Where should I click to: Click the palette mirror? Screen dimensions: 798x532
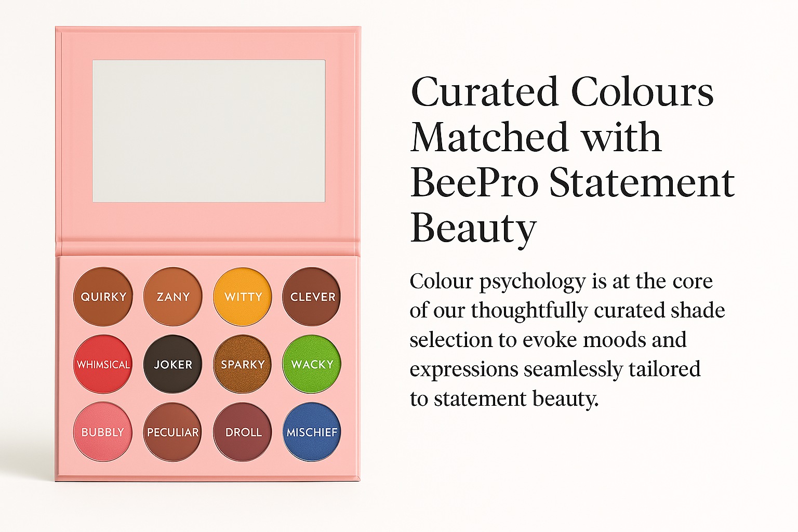click(209, 131)
